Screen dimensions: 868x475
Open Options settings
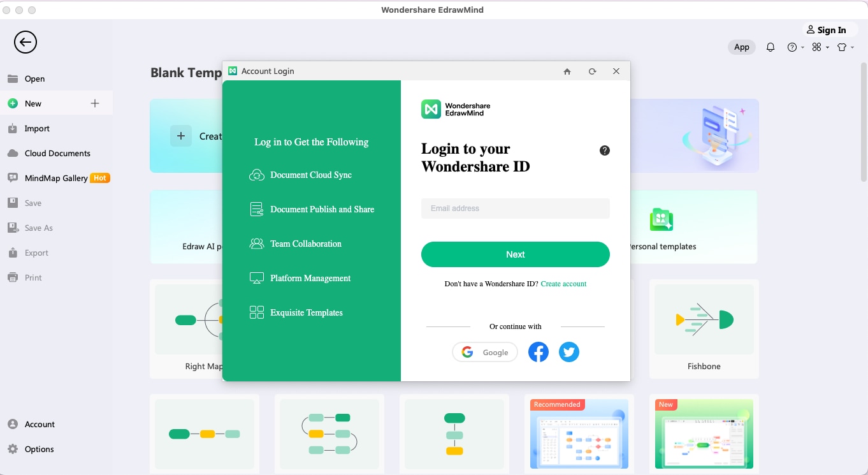coord(39,449)
